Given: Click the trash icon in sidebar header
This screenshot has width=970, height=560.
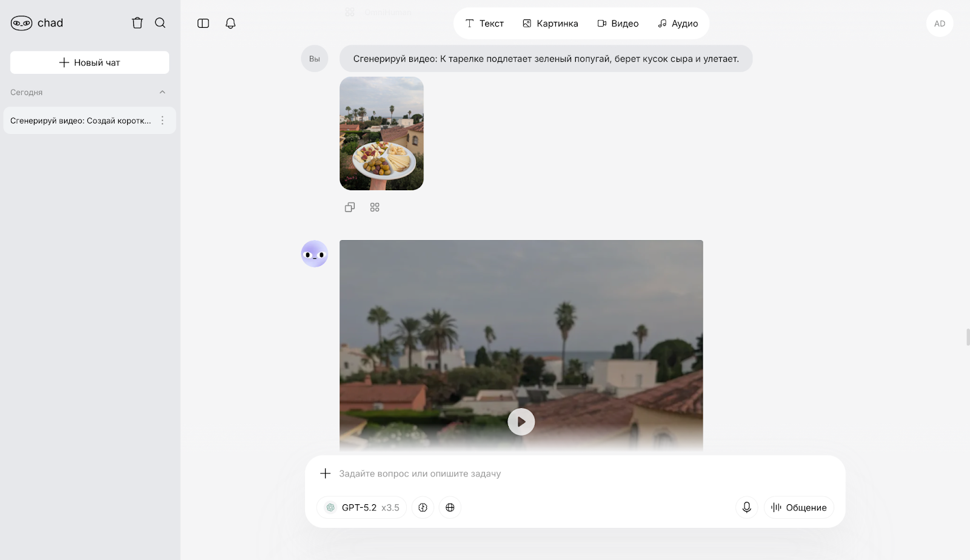Looking at the screenshot, I should 138,23.
